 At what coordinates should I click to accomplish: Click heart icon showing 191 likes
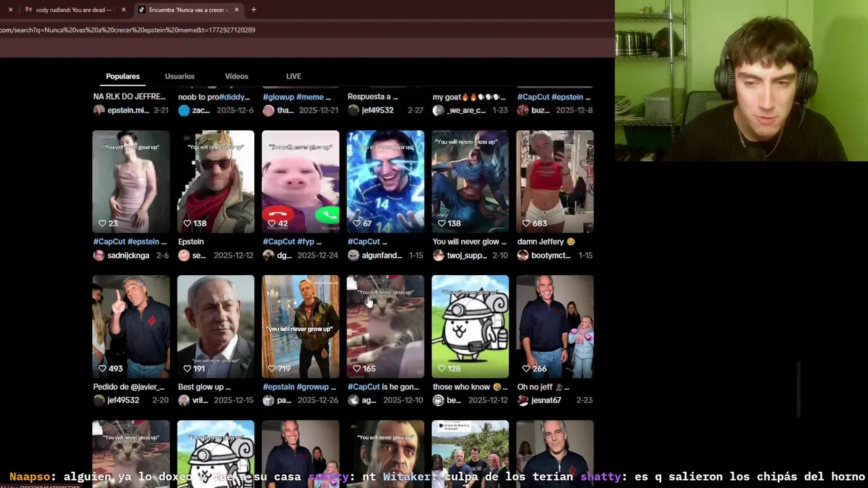coord(187,368)
